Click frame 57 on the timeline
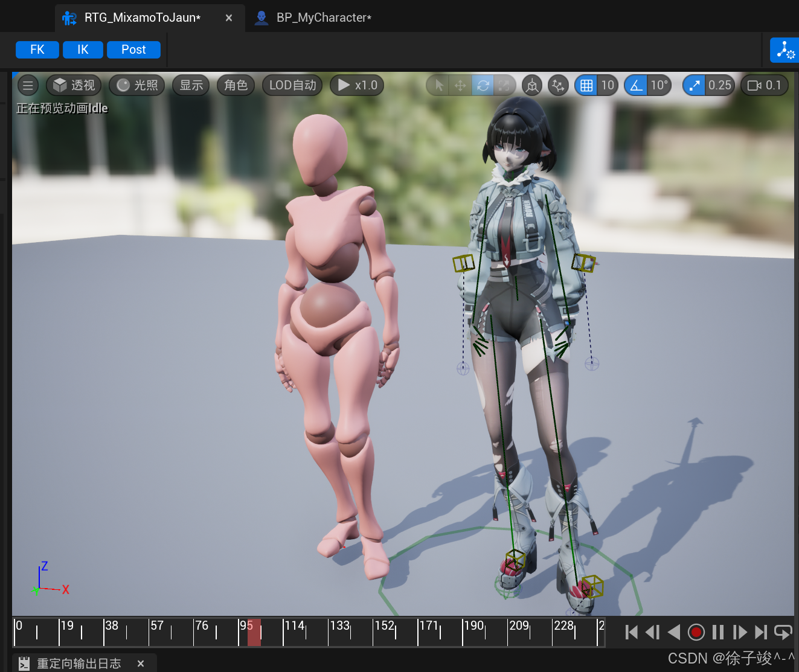The height and width of the screenshot is (672, 799). click(x=157, y=626)
